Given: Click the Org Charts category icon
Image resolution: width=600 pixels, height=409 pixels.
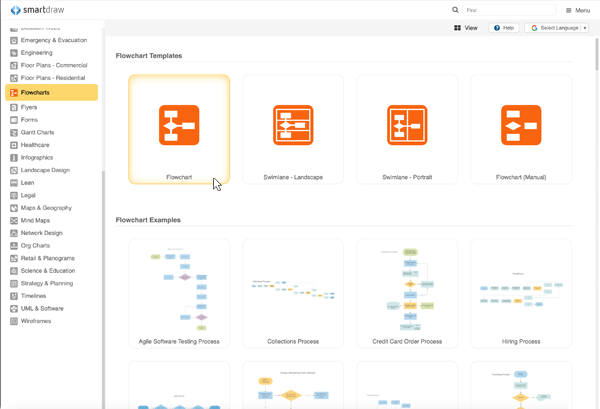Looking at the screenshot, I should coord(14,246).
